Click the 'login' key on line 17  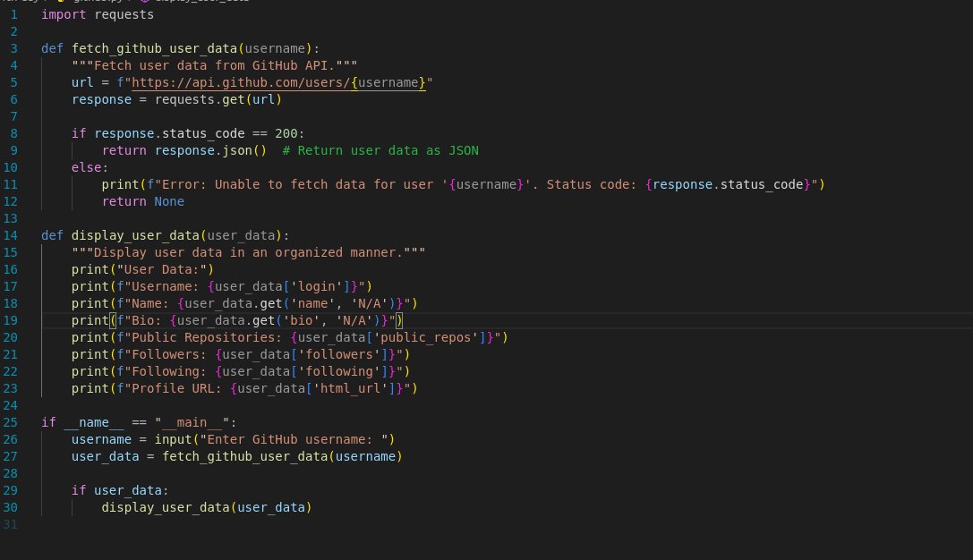317,286
